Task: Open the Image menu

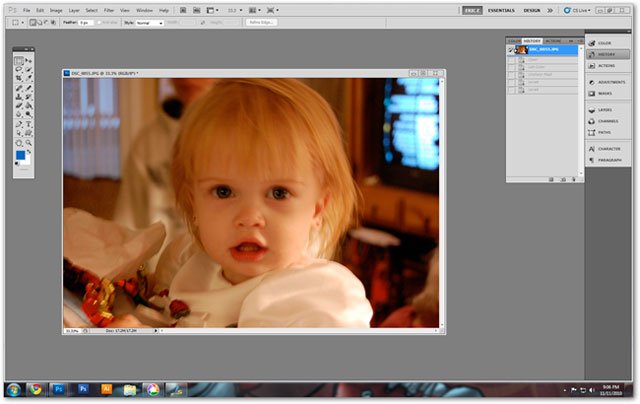Action: 56,10
